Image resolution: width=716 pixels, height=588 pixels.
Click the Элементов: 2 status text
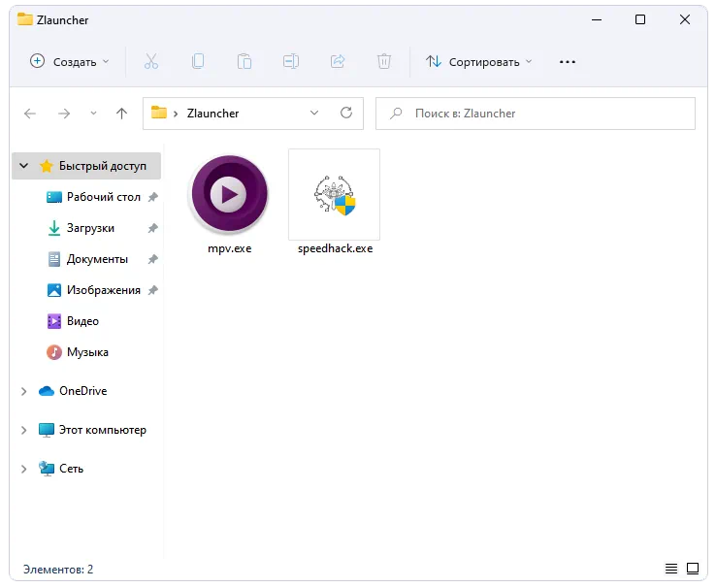58,569
